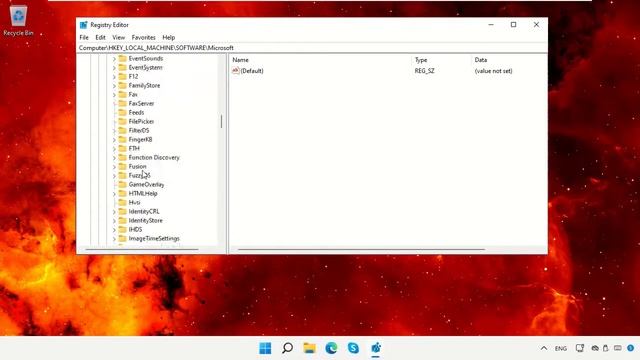This screenshot has width=640, height=360.
Task: Click the Registry Editor taskbar icon
Action: (376, 348)
